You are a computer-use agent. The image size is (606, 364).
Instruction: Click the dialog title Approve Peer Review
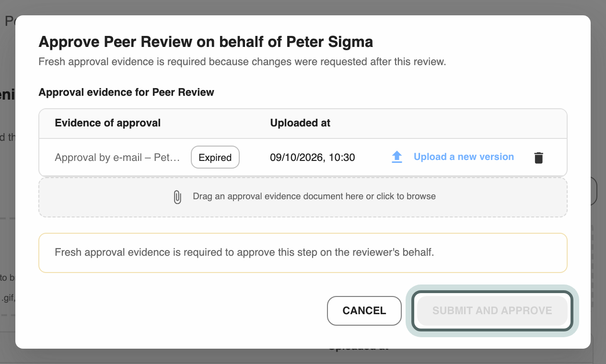206,42
